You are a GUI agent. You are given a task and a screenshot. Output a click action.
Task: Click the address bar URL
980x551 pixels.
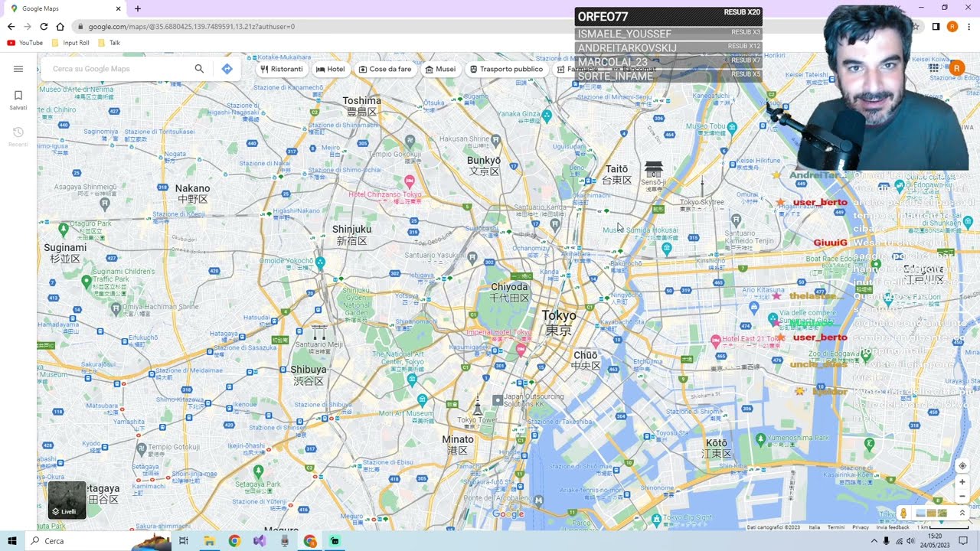pyautogui.click(x=191, y=27)
